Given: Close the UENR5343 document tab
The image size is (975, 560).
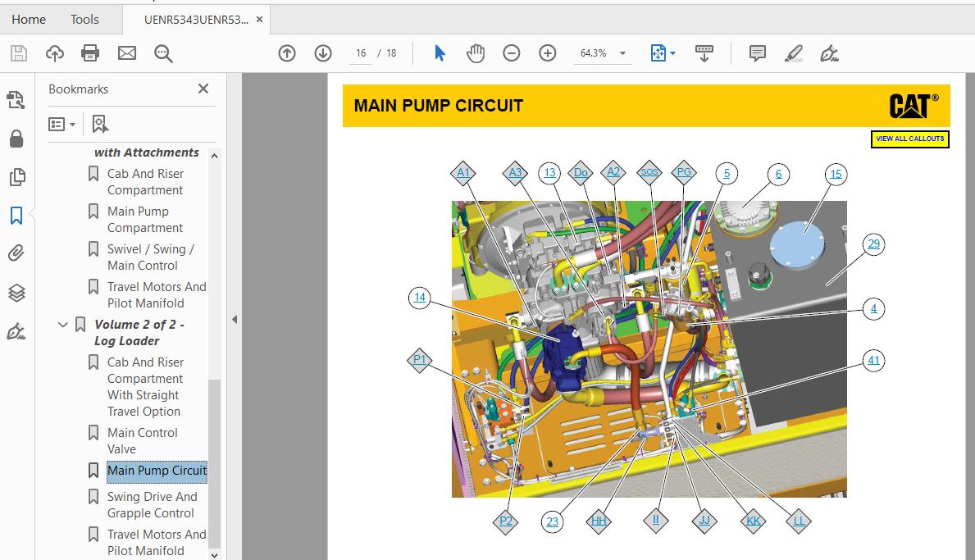Looking at the screenshot, I should [x=259, y=19].
